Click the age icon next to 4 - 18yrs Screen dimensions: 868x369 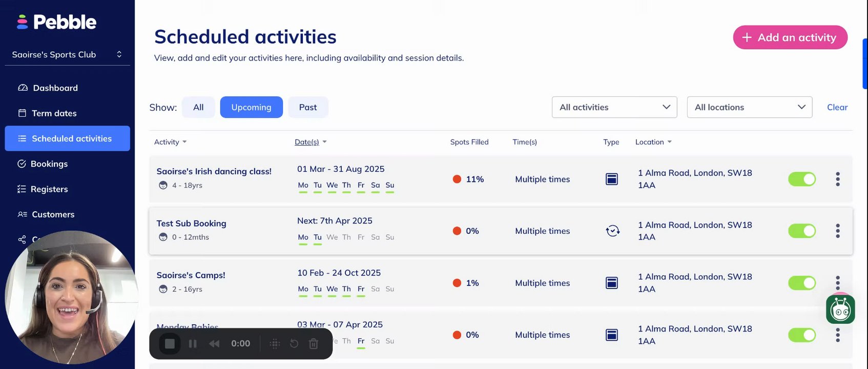(163, 185)
